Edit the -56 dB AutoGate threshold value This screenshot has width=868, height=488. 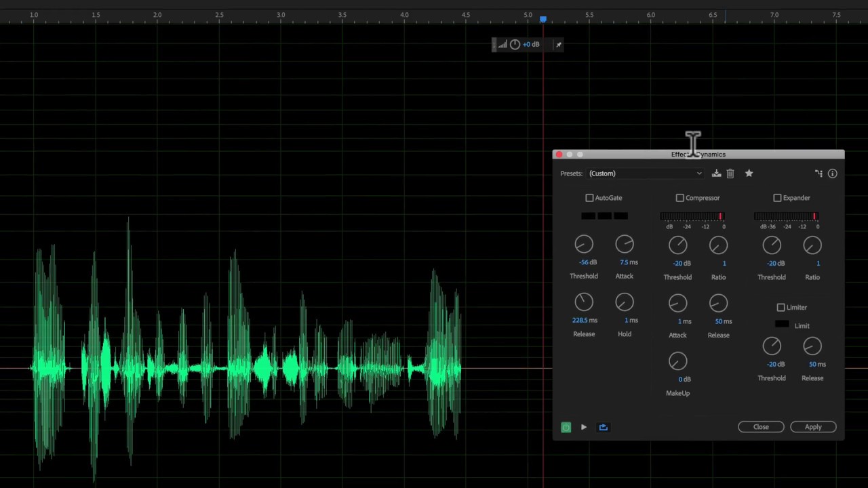point(588,262)
